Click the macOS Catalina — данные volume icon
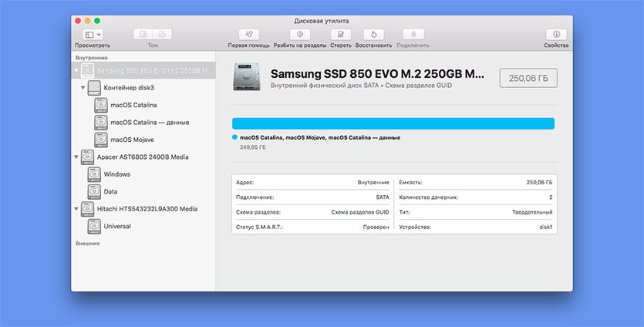 [x=100, y=123]
